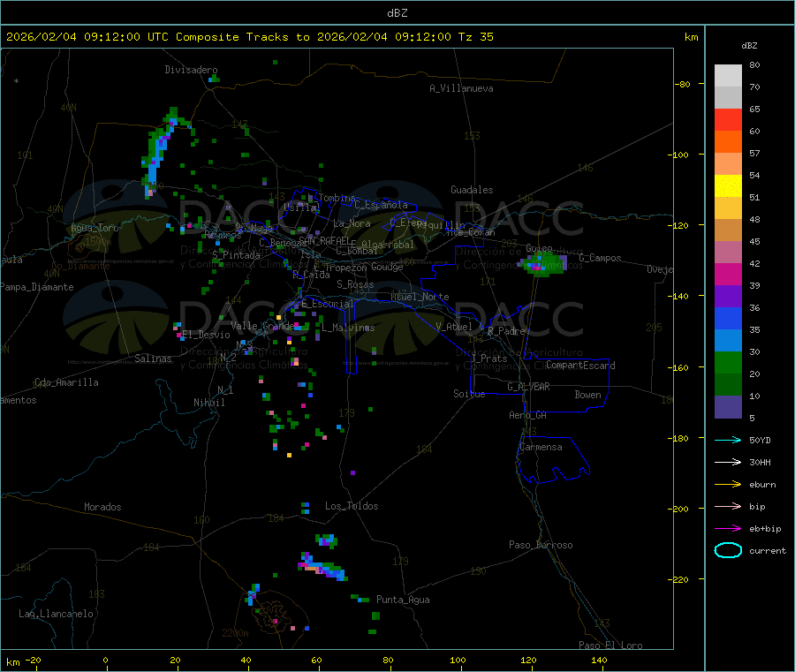Pick the red 60-65 dBZ color band
The width and height of the screenshot is (795, 672).
pos(728,119)
